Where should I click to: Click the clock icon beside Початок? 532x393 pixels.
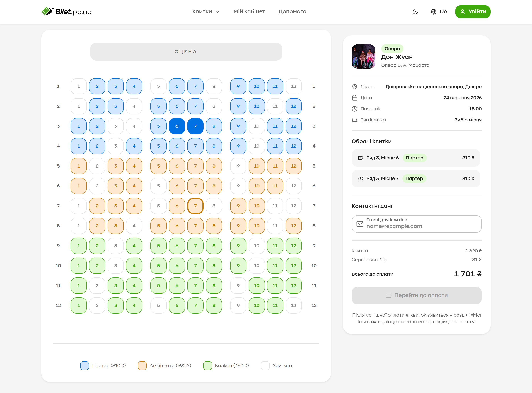355,109
